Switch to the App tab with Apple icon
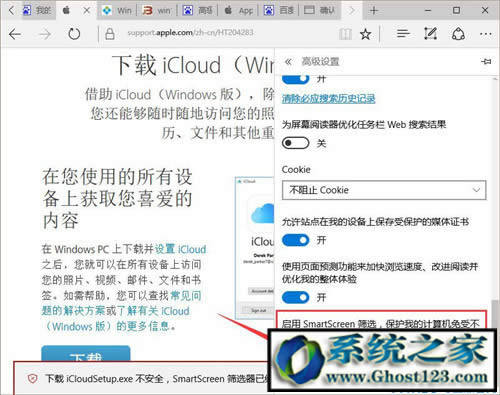500x395 pixels. pos(239,11)
